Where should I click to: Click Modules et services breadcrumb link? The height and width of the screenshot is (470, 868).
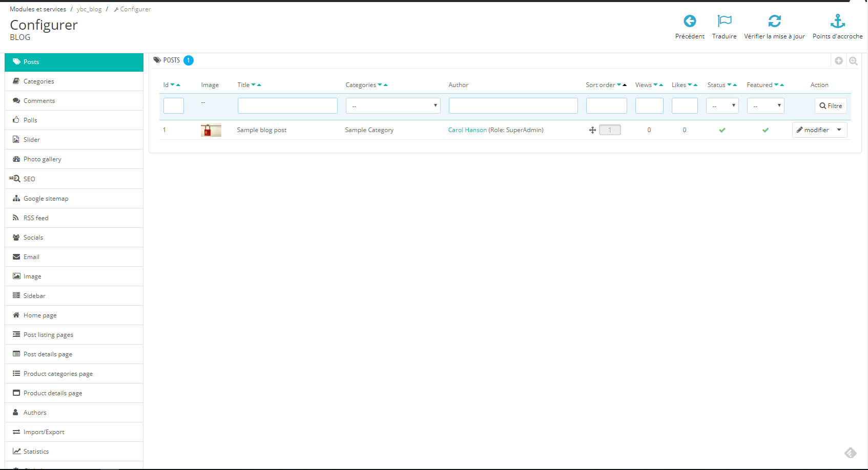[x=38, y=9]
